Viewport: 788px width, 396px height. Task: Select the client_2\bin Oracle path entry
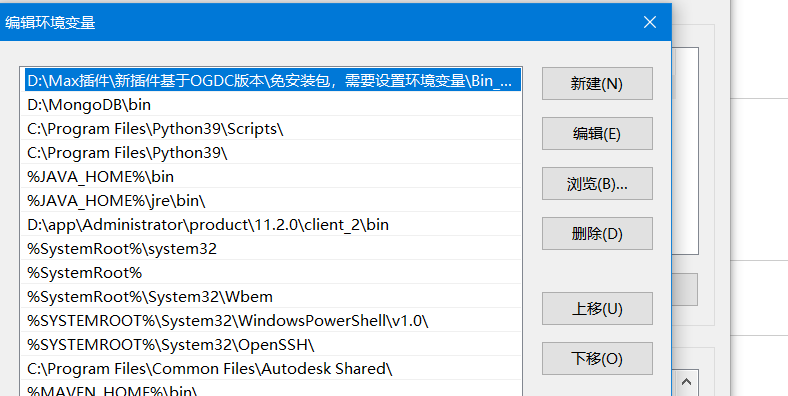pos(271,225)
